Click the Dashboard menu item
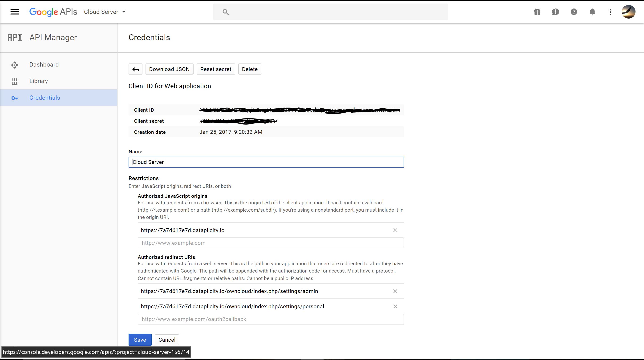 coord(44,64)
